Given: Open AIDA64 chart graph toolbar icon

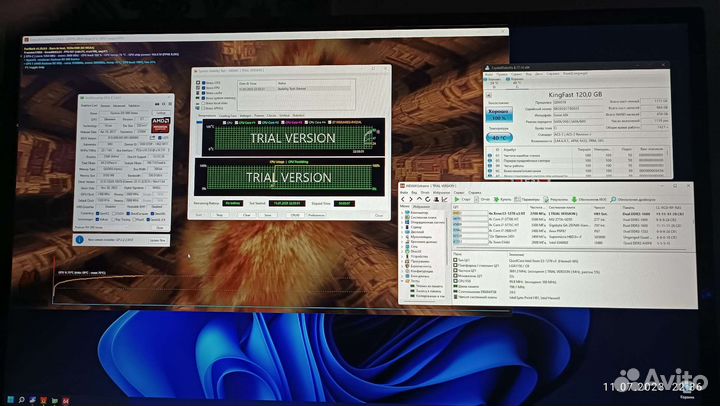Looking at the screenshot, I should 444,199.
